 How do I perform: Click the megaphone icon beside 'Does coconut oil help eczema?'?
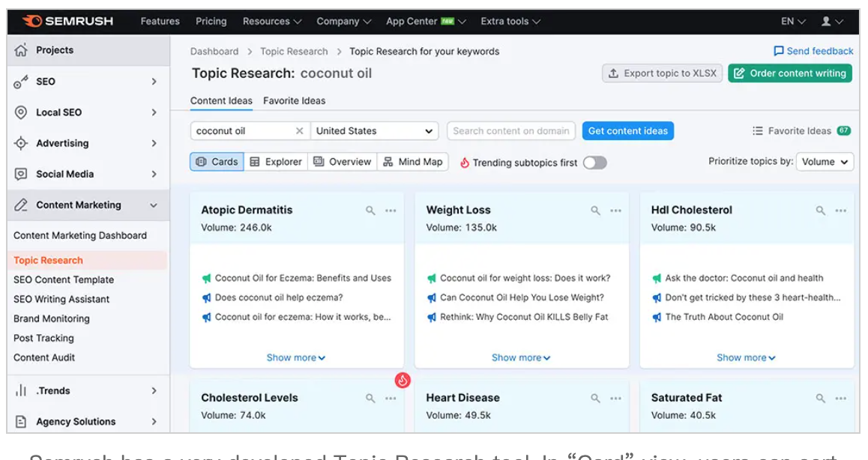(206, 298)
